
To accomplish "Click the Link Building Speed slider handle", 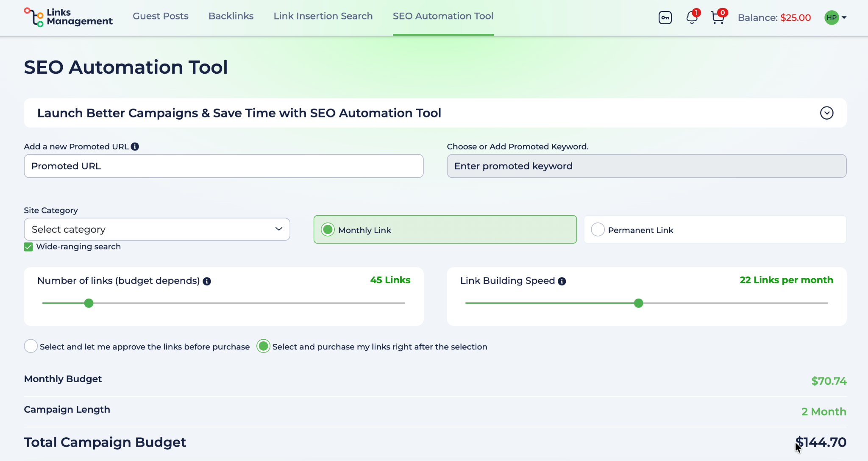I will click(x=639, y=303).
